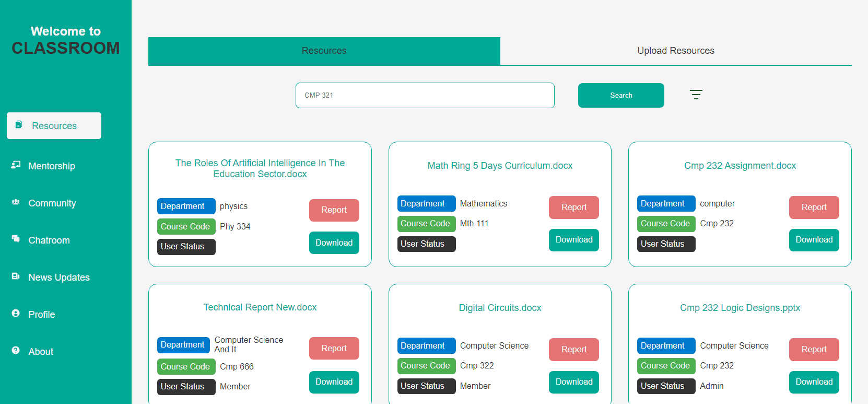
Task: Click the Chatroom speech bubble icon
Action: pyautogui.click(x=16, y=239)
